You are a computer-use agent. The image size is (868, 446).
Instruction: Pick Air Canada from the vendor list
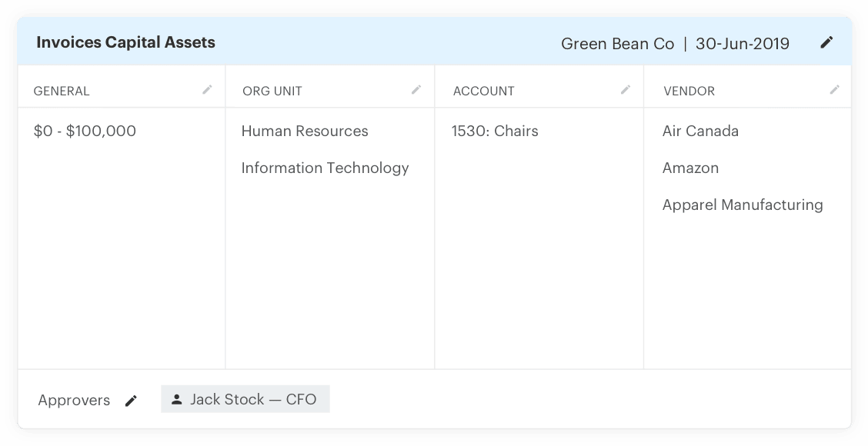click(701, 131)
